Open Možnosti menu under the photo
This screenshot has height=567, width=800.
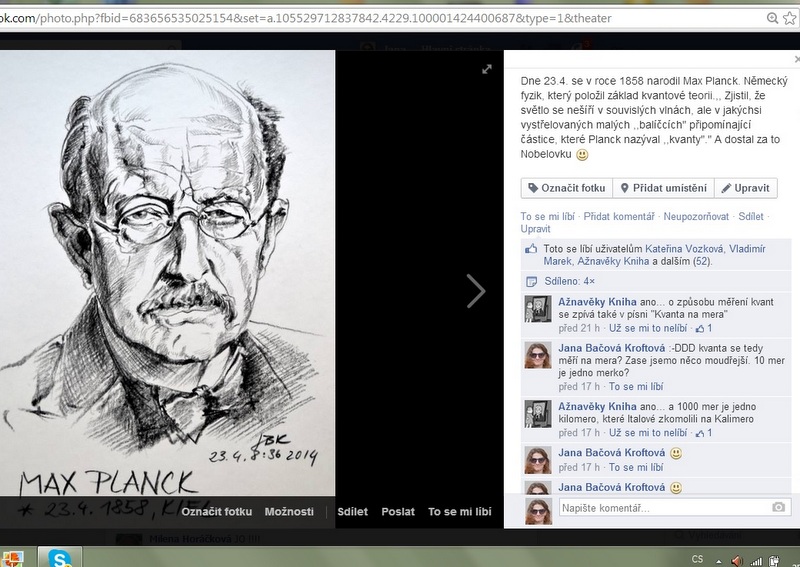pyautogui.click(x=289, y=511)
